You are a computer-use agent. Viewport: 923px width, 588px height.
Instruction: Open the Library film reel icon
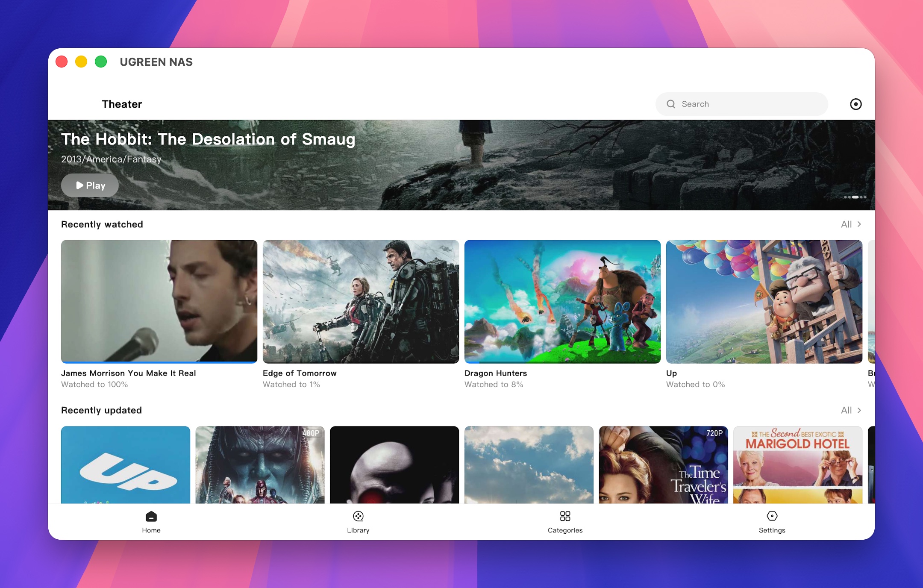tap(358, 516)
